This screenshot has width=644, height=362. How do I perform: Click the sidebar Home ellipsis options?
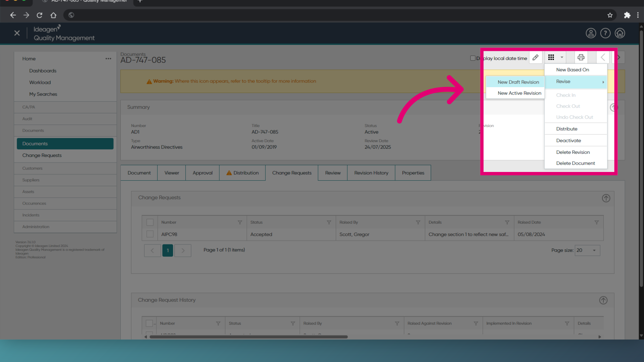(108, 59)
